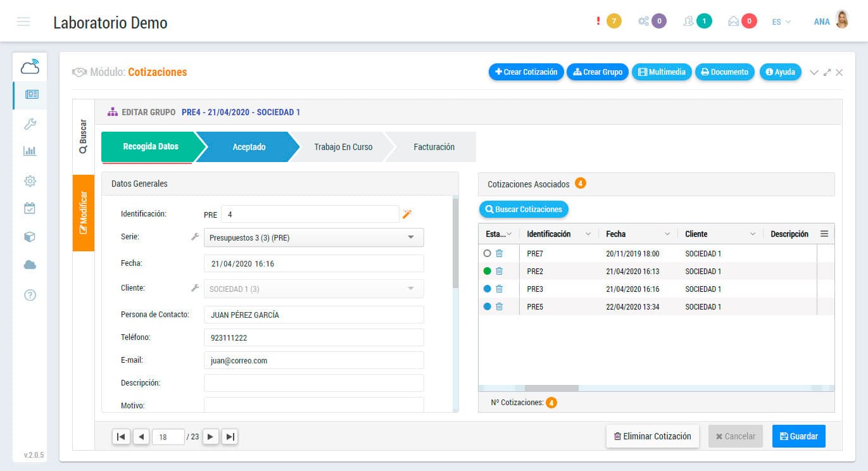Open the calendar check sidebar icon
This screenshot has width=868, height=471.
click(x=30, y=208)
